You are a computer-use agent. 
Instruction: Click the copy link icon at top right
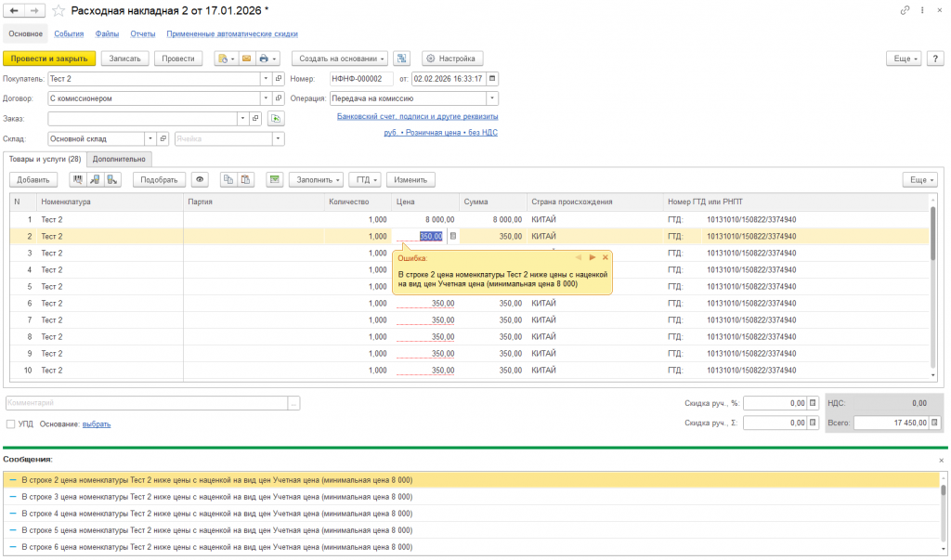click(x=905, y=10)
